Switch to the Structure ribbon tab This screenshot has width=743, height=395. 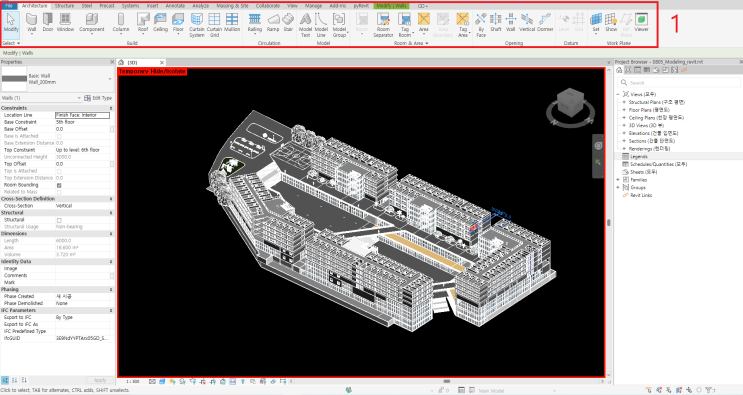pos(64,6)
